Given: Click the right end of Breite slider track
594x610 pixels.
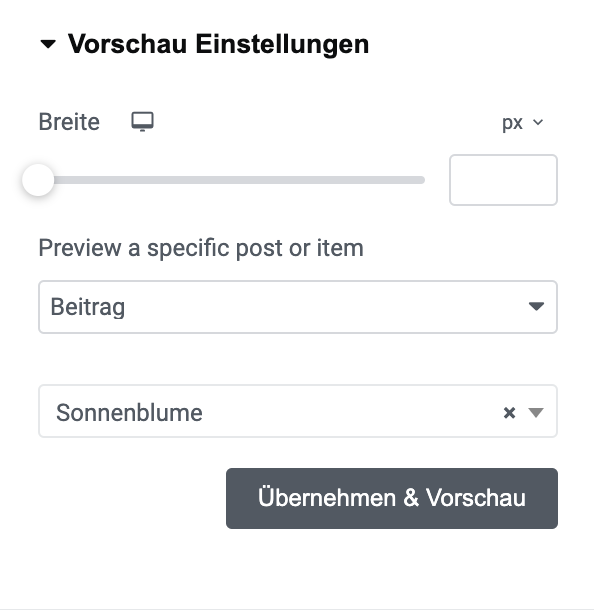Looking at the screenshot, I should coord(420,180).
